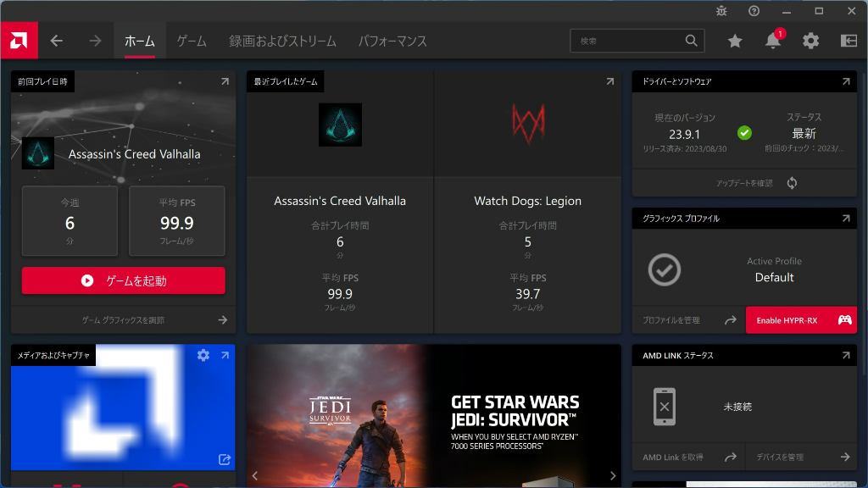Expand the グラフィックス プロファイル card arrow

click(846, 219)
